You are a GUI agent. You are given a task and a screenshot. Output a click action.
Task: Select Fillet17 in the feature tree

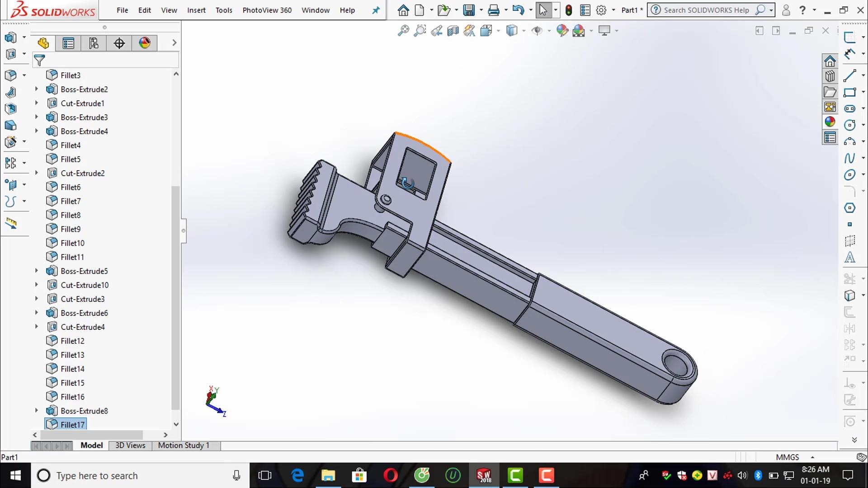(72, 424)
